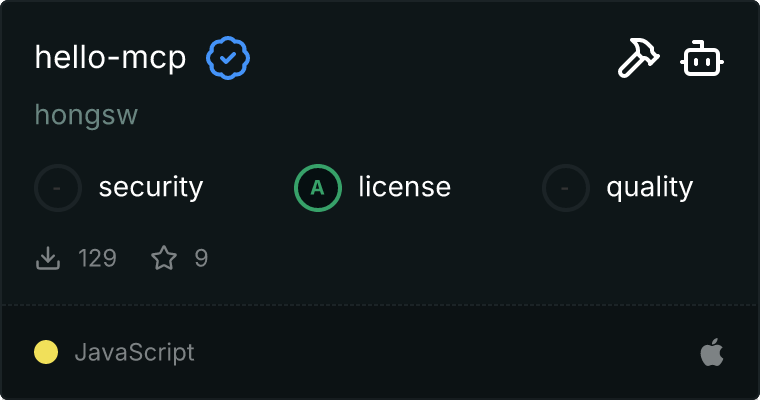760x400 pixels.
Task: Click the empty space beside hongsw
Action: tap(400, 115)
